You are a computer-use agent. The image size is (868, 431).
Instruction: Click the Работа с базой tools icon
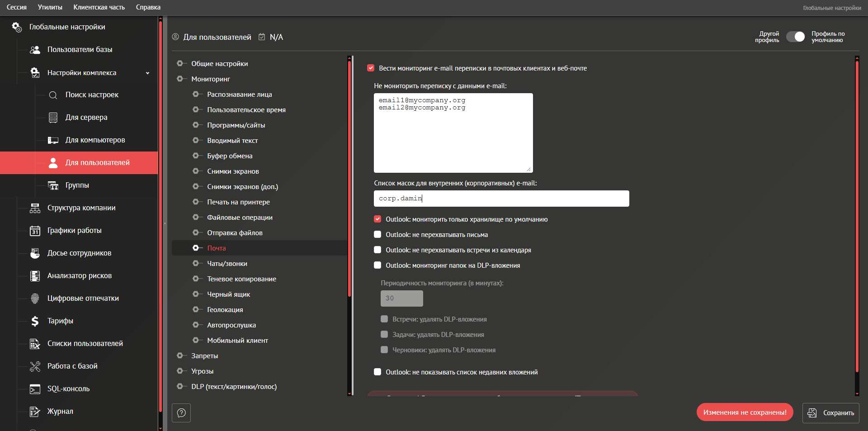click(35, 366)
